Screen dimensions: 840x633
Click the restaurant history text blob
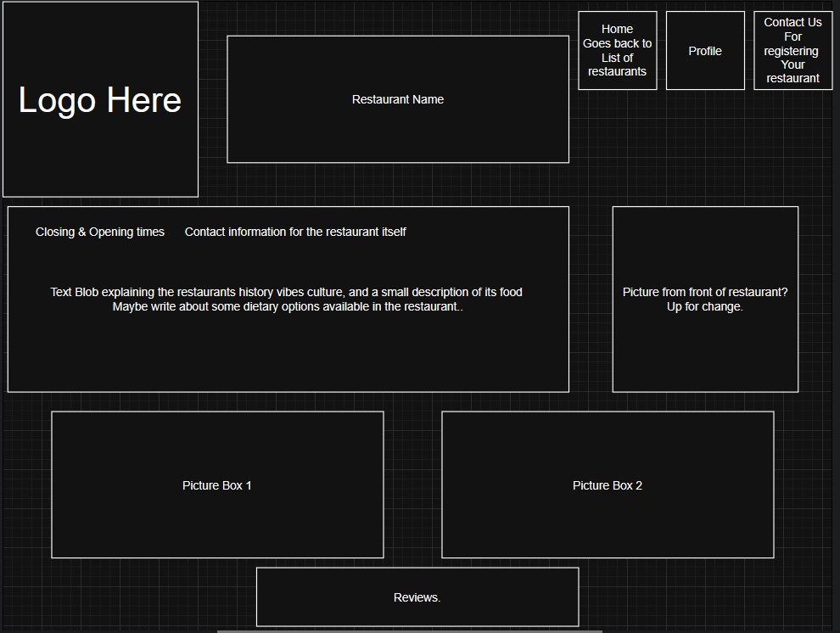click(286, 291)
